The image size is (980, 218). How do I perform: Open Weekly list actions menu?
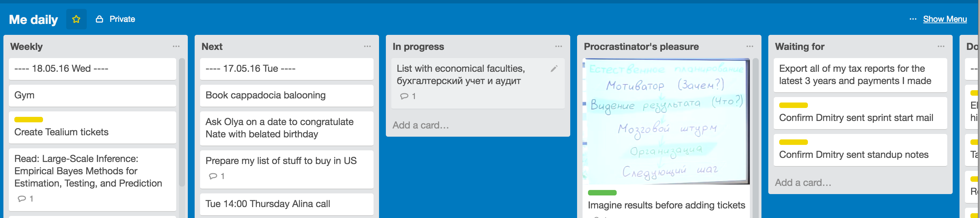(176, 46)
